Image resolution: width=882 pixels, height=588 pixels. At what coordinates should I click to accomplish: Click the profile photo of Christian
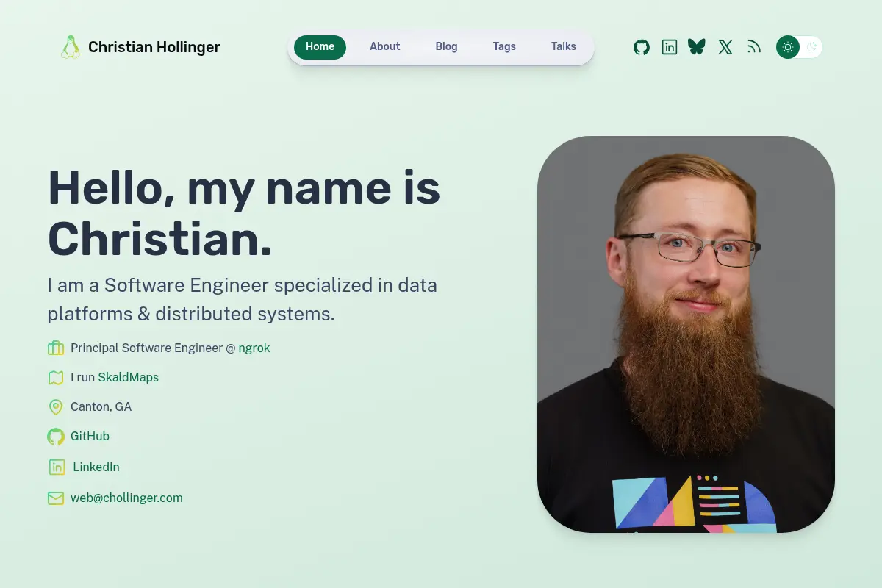686,334
